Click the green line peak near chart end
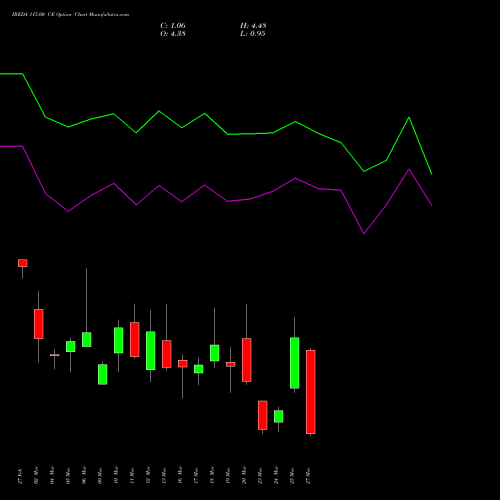The image size is (500, 500). [409, 117]
